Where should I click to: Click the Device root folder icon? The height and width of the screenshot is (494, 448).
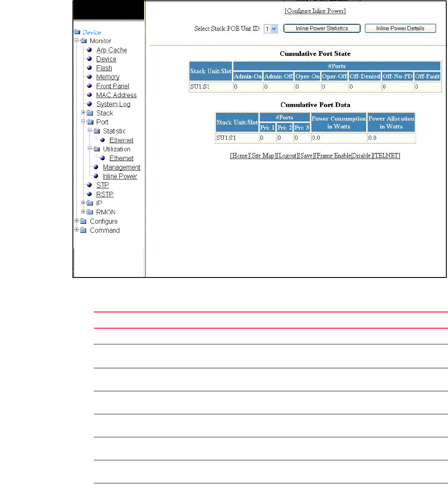point(77,32)
